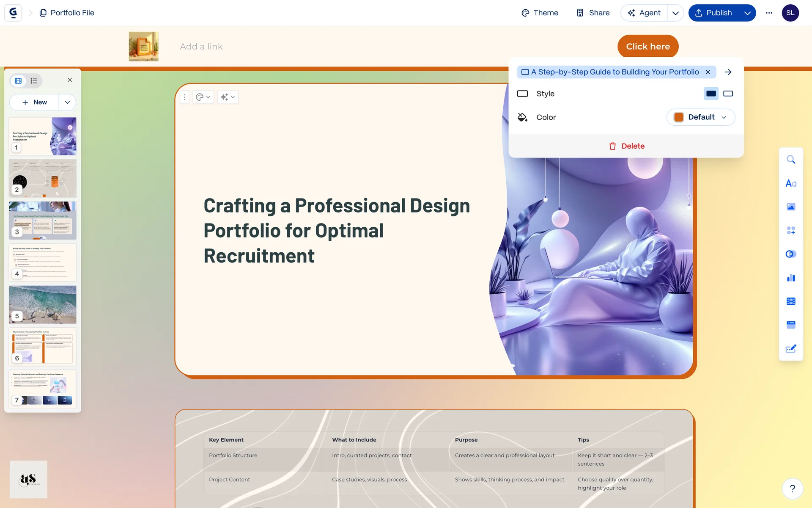Select the filled button style
Screen dimensions: 812x508
point(711,94)
